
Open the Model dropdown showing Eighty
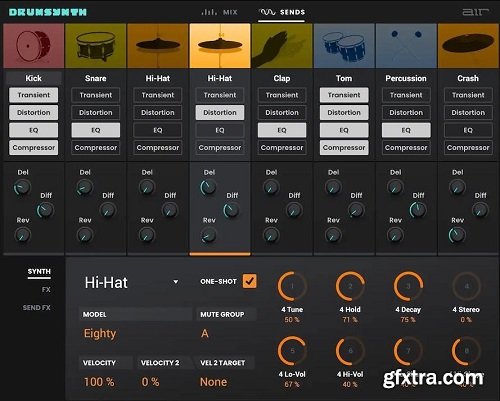point(100,333)
